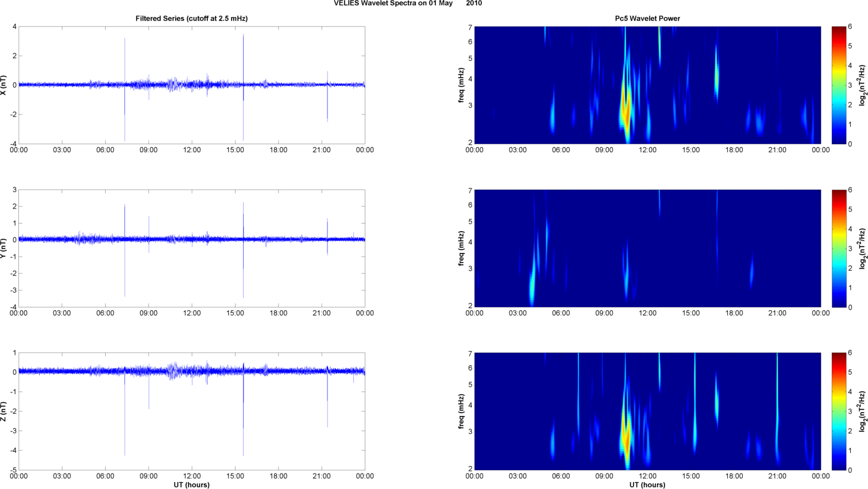Image resolution: width=868 pixels, height=489 pixels.
Task: Click the title "VELIES Wavelet Spectra on 01 May"
Action: coord(393,3)
